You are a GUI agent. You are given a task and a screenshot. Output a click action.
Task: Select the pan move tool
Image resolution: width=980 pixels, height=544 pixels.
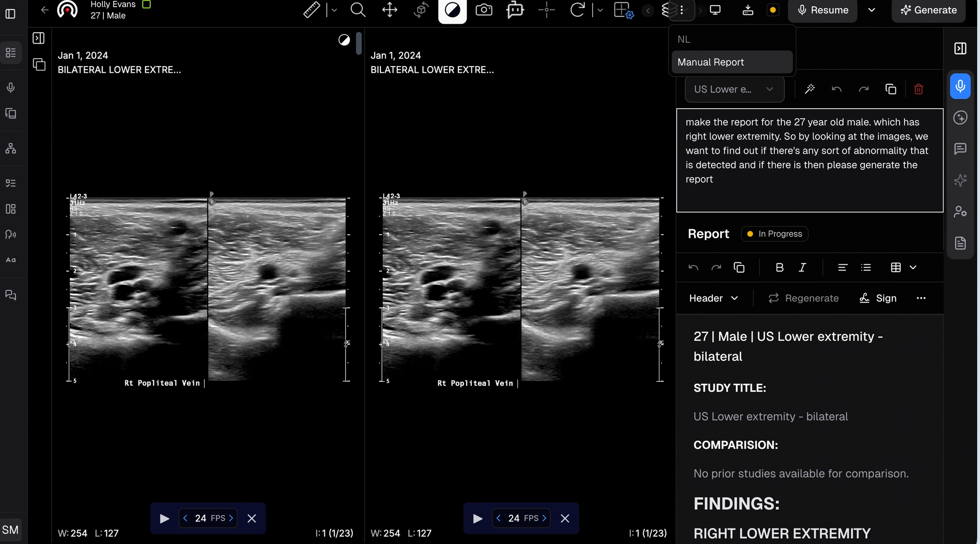point(390,10)
